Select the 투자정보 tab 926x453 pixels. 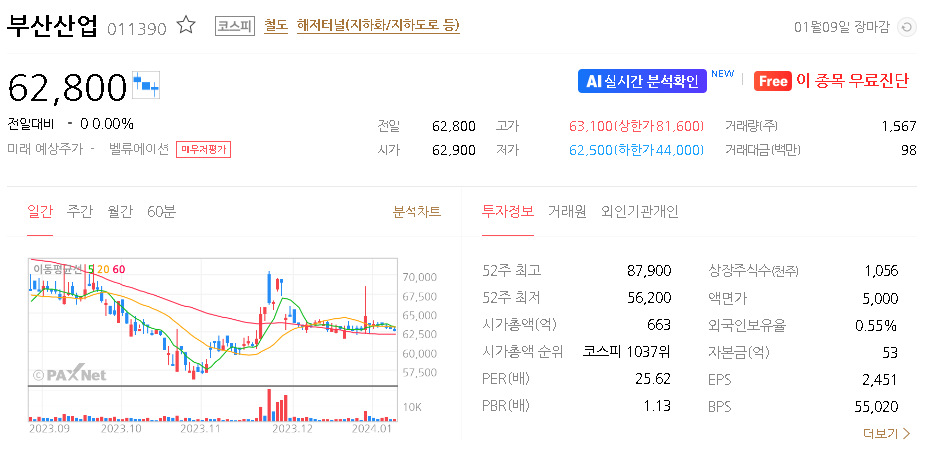tap(508, 211)
